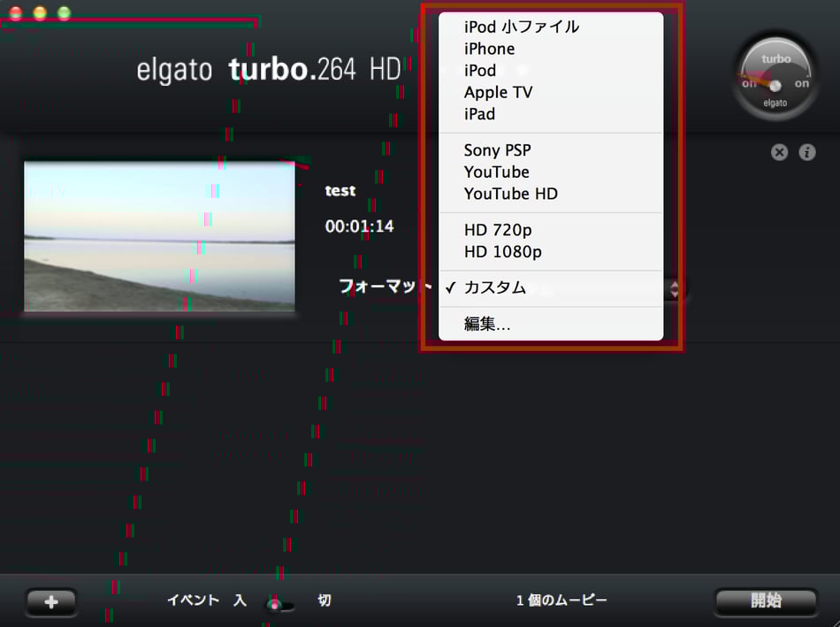This screenshot has height=627, width=840.
Task: Remove the test movie with X icon
Action: [780, 152]
